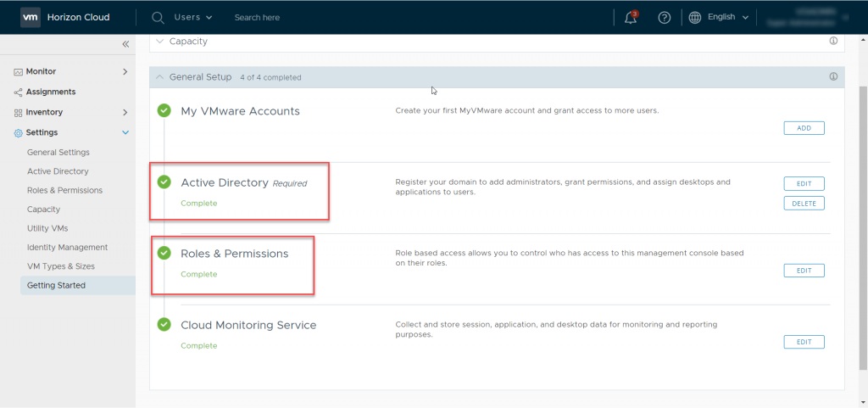Open the Users search scope dropdown

point(193,17)
